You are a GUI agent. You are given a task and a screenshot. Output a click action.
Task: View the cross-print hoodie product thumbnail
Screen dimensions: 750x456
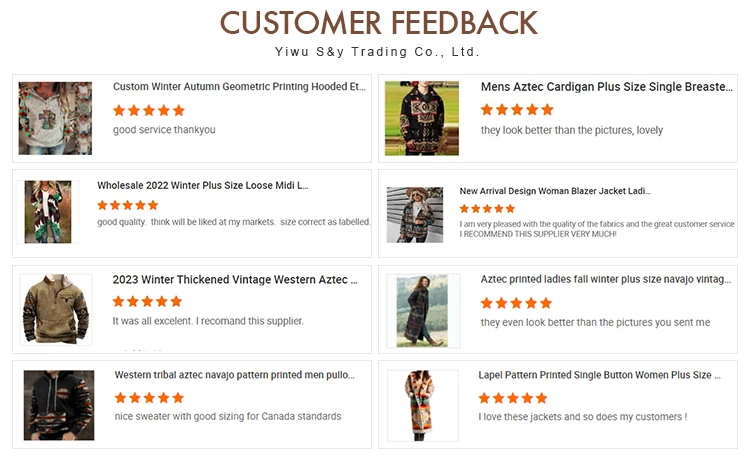point(55,118)
